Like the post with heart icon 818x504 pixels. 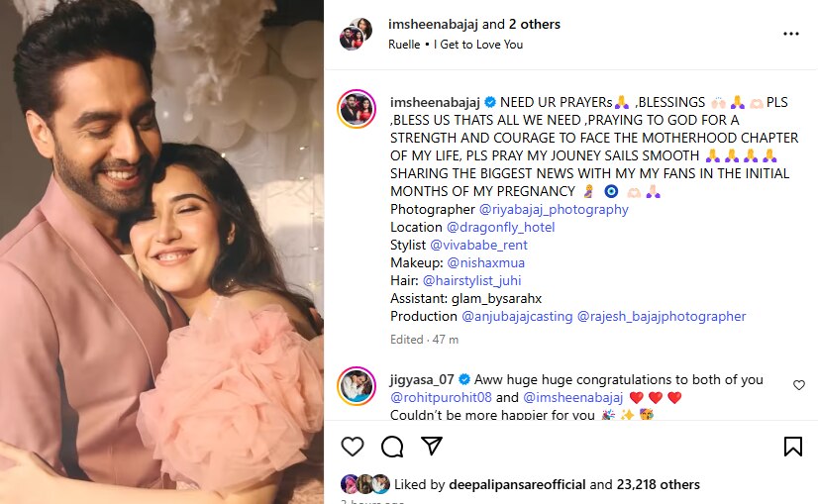coord(353,447)
